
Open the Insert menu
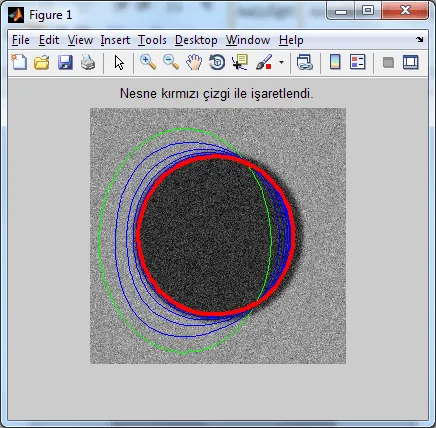pyautogui.click(x=115, y=40)
